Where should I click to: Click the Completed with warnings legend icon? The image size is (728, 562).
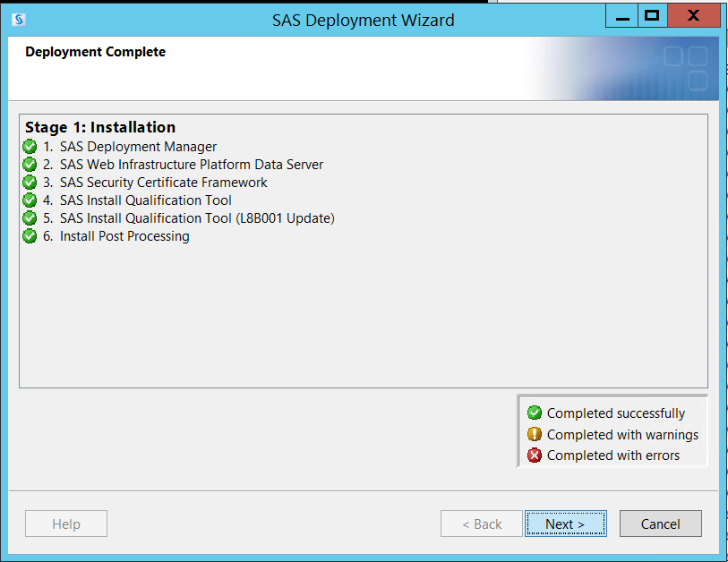pyautogui.click(x=535, y=434)
